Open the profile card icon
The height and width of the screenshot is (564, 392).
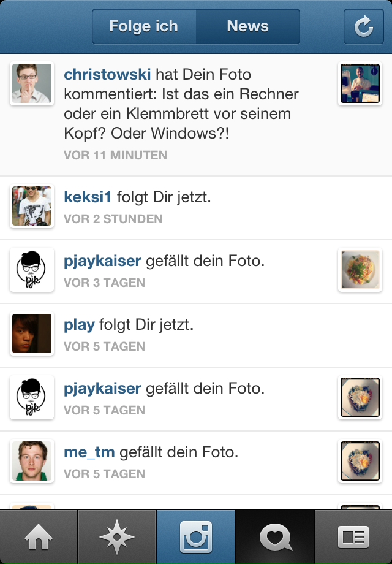point(353,536)
